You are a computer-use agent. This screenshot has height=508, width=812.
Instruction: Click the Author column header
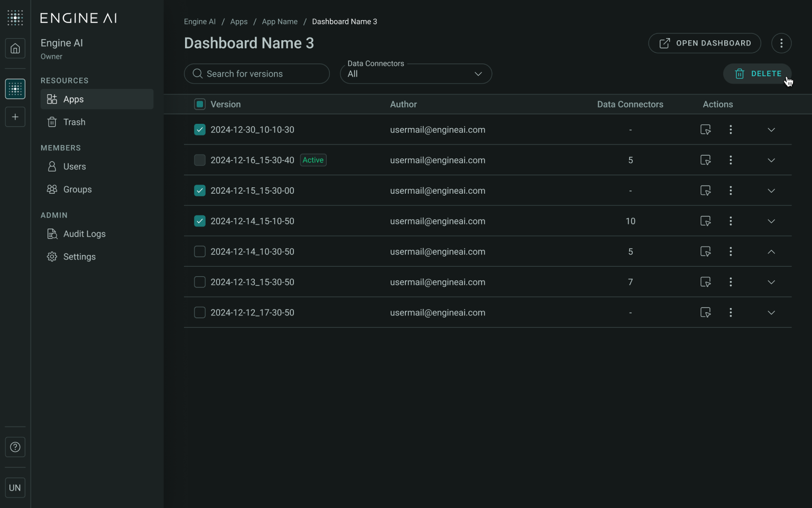click(x=403, y=104)
